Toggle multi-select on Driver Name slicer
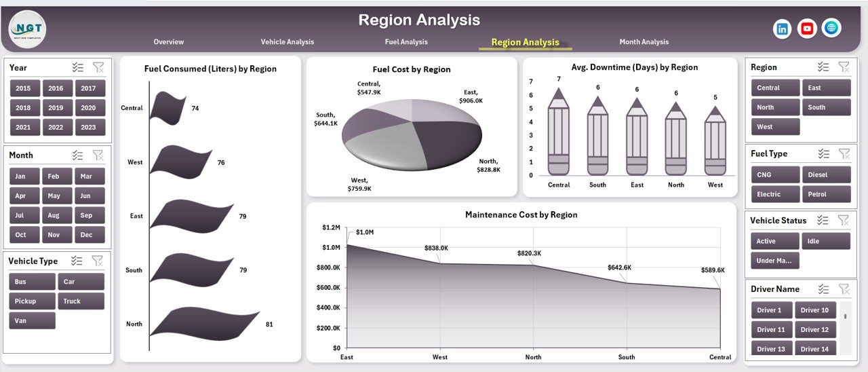Image resolution: width=868 pixels, height=372 pixels. point(823,289)
